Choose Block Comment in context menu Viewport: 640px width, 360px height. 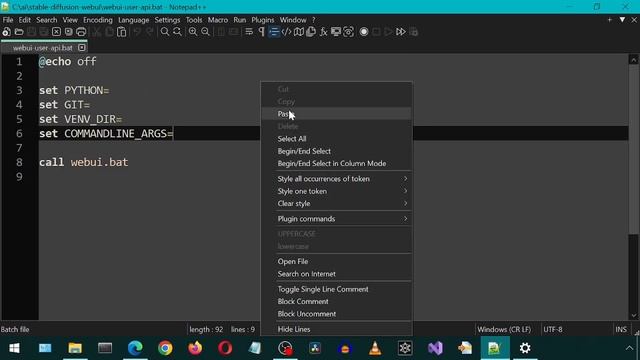[336, 301]
